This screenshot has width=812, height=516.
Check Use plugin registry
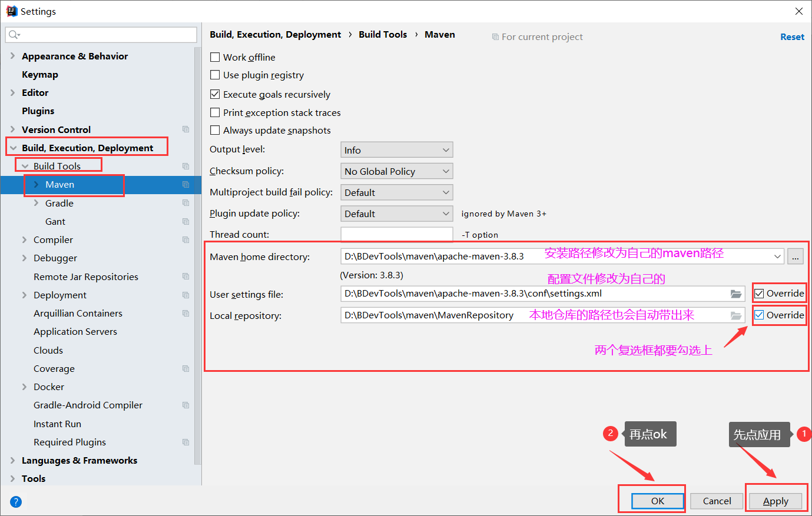pyautogui.click(x=215, y=75)
